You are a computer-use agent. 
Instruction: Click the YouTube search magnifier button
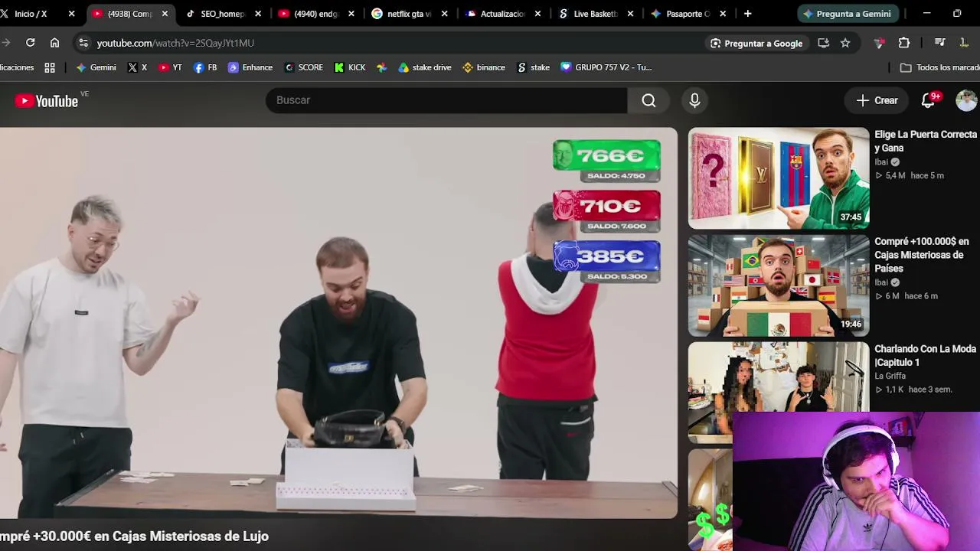(x=648, y=100)
